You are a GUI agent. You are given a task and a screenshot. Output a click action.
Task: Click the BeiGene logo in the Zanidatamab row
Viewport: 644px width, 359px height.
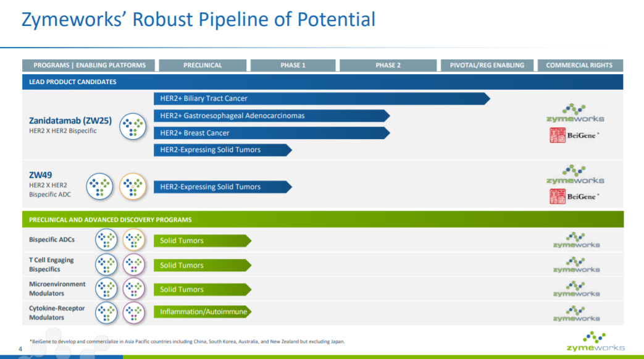pos(574,135)
